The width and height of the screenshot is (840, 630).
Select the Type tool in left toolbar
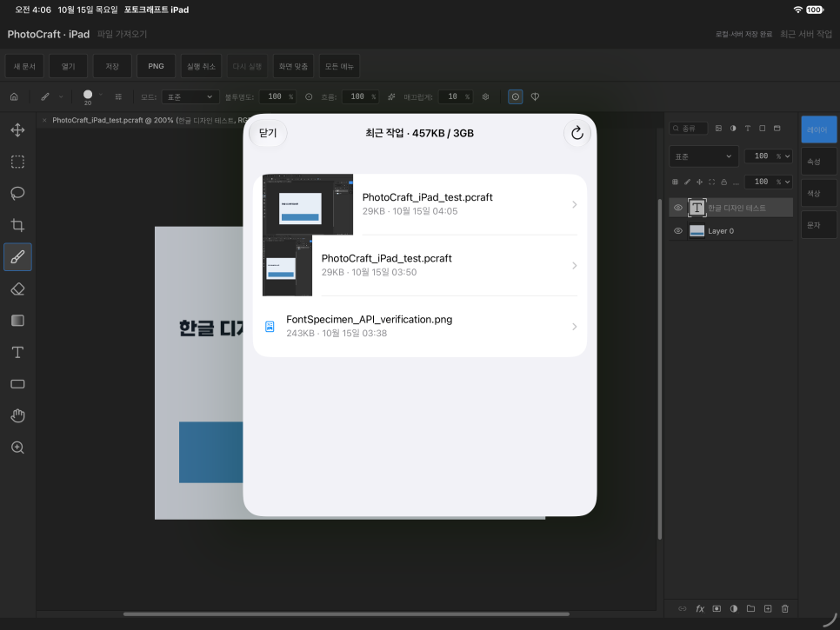17,352
